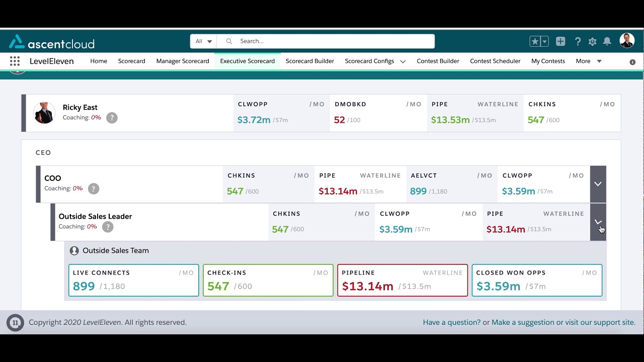Click the COO row AELVCT 899 value

pyautogui.click(x=419, y=191)
